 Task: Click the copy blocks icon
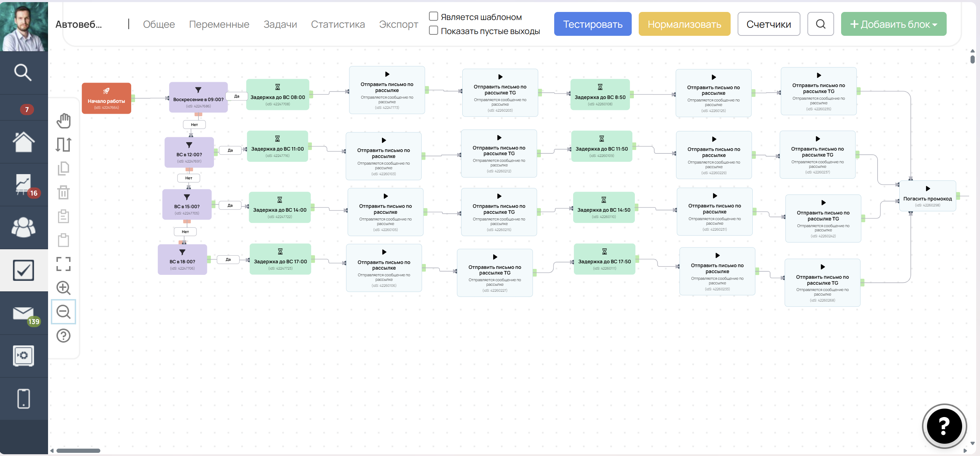[63, 168]
